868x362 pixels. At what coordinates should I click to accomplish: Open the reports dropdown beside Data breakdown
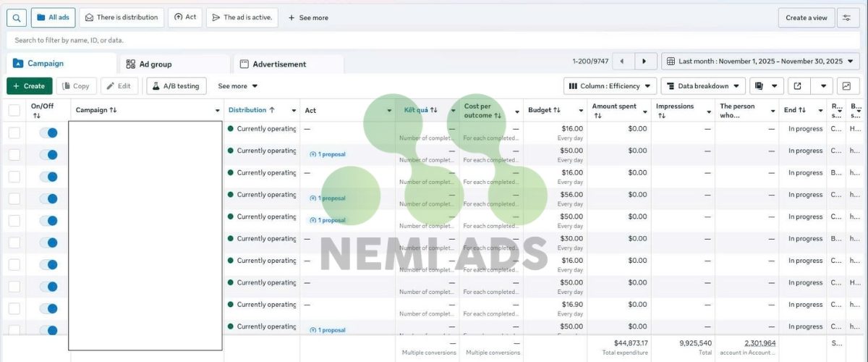[766, 86]
